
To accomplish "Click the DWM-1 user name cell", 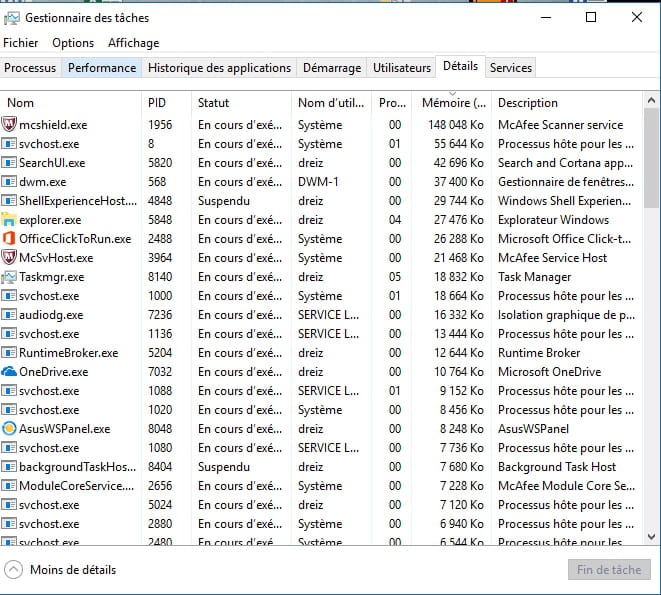I will 318,182.
